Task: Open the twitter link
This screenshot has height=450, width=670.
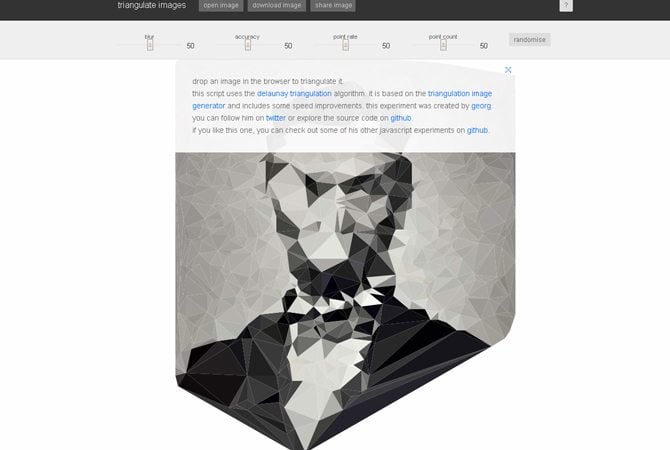Action: tap(276, 118)
